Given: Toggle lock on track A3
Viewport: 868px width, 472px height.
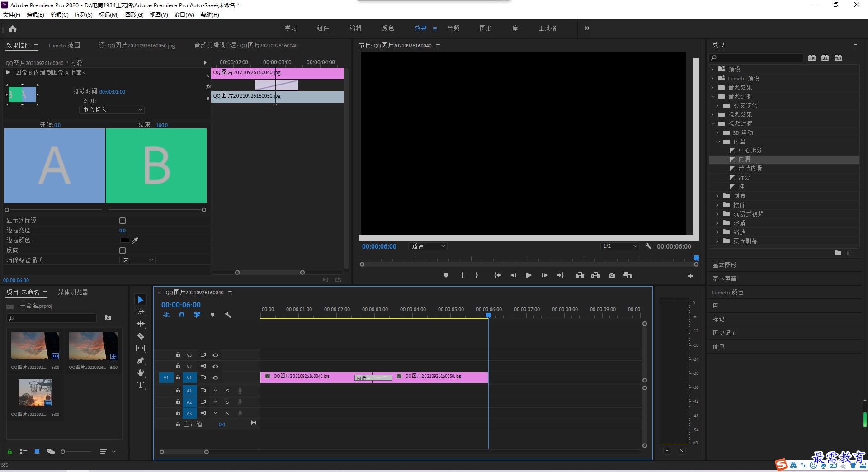Looking at the screenshot, I should [178, 413].
